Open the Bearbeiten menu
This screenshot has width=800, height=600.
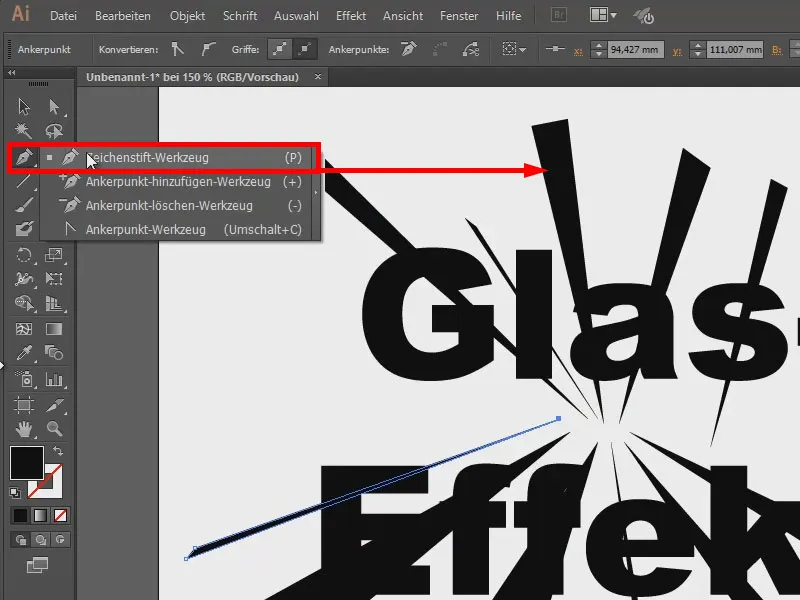[122, 16]
